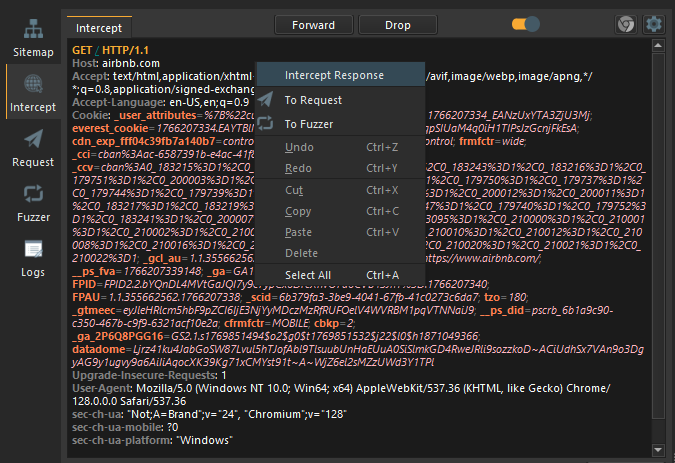Select Delete in context menu
The image size is (675, 463).
pos(341,253)
